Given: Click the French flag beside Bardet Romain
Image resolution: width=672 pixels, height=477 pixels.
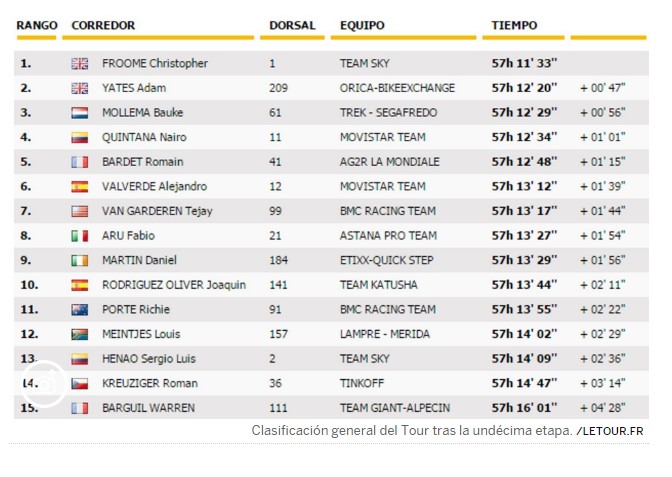Looking at the screenshot, I should coord(80,162).
